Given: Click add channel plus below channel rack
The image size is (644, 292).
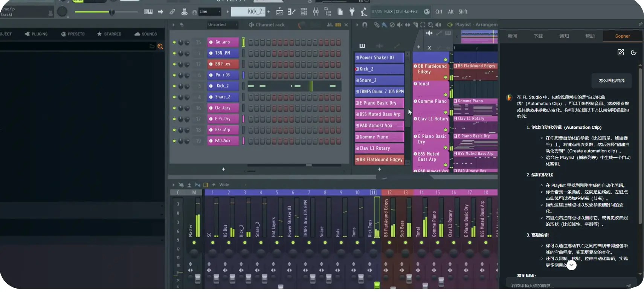Looking at the screenshot, I should (223, 169).
